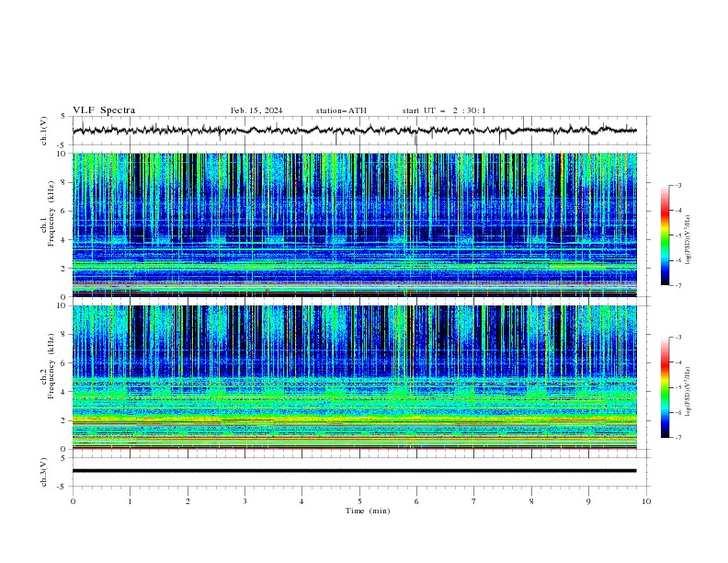Click time-axis tick label "5"
The width and height of the screenshot is (728, 563).
[359, 501]
